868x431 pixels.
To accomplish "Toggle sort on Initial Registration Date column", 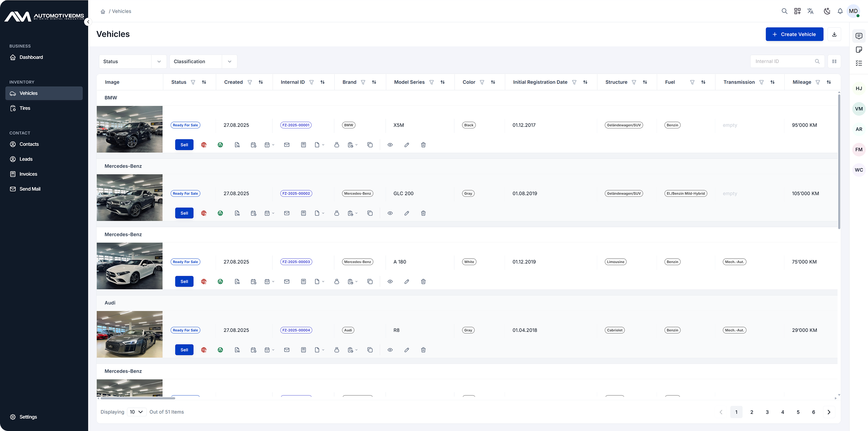I will point(585,82).
